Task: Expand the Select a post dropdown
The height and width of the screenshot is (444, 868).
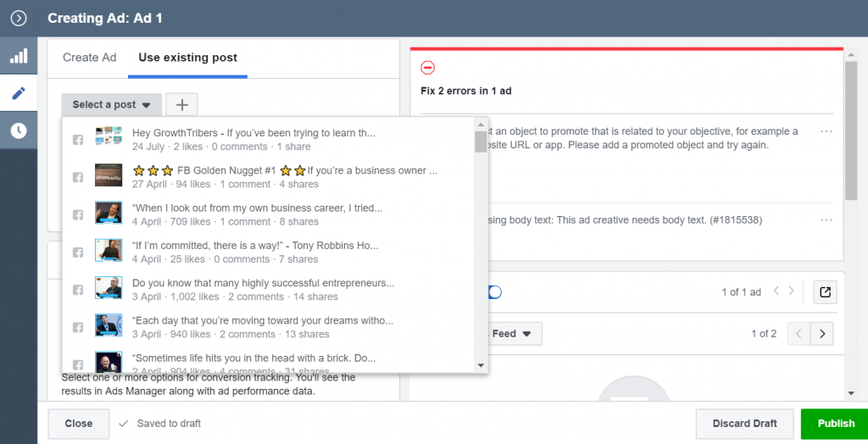Action: pyautogui.click(x=111, y=104)
